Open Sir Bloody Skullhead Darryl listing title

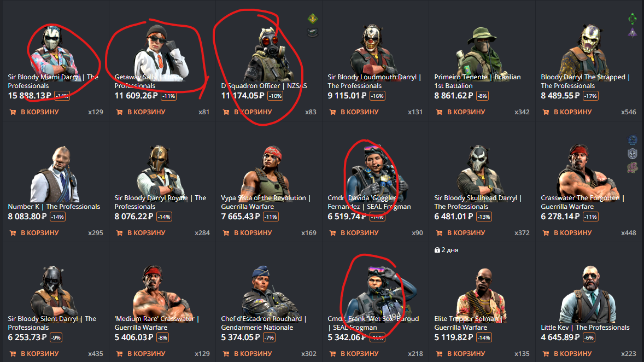tap(478, 202)
